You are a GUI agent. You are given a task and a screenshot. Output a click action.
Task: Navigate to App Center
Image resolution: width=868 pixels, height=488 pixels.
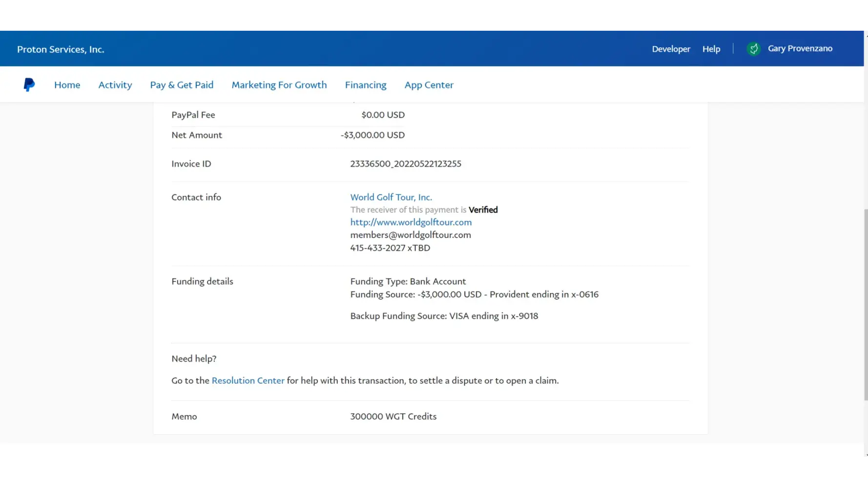pyautogui.click(x=429, y=85)
